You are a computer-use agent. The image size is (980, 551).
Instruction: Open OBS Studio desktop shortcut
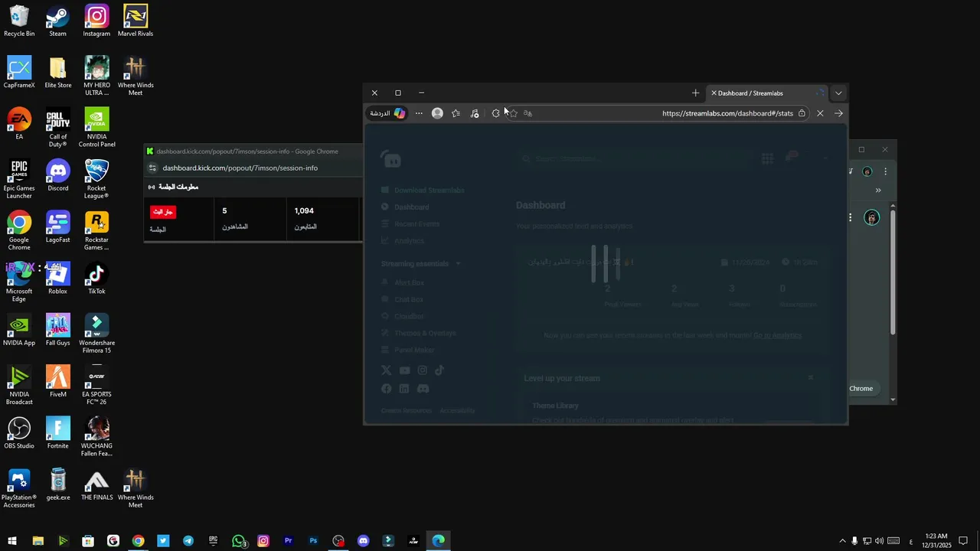pyautogui.click(x=19, y=432)
